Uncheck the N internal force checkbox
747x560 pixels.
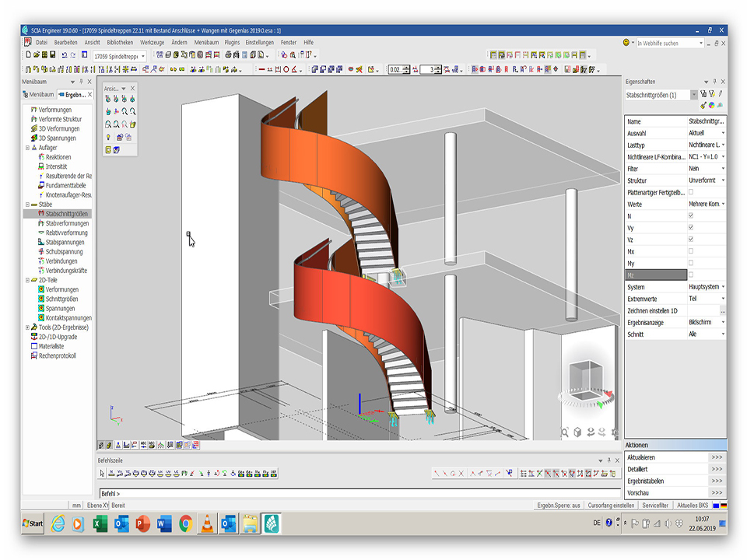(691, 215)
